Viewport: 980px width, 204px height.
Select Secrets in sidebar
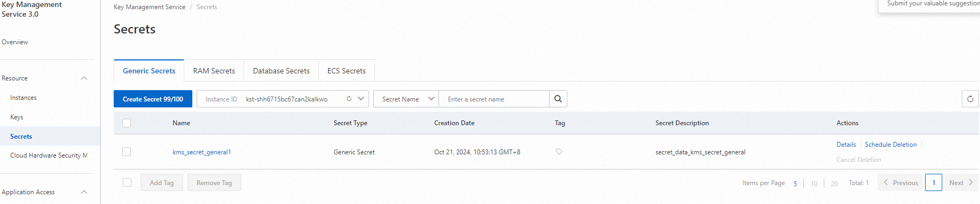pyautogui.click(x=21, y=137)
